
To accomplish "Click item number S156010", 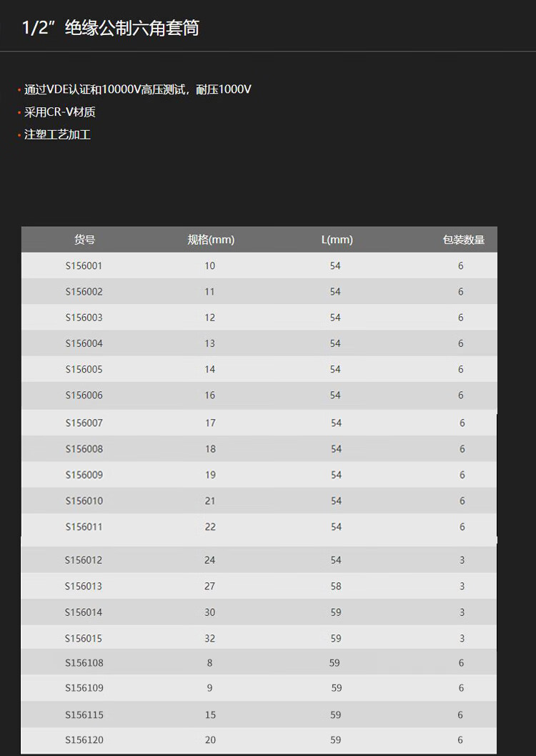I will tap(84, 501).
